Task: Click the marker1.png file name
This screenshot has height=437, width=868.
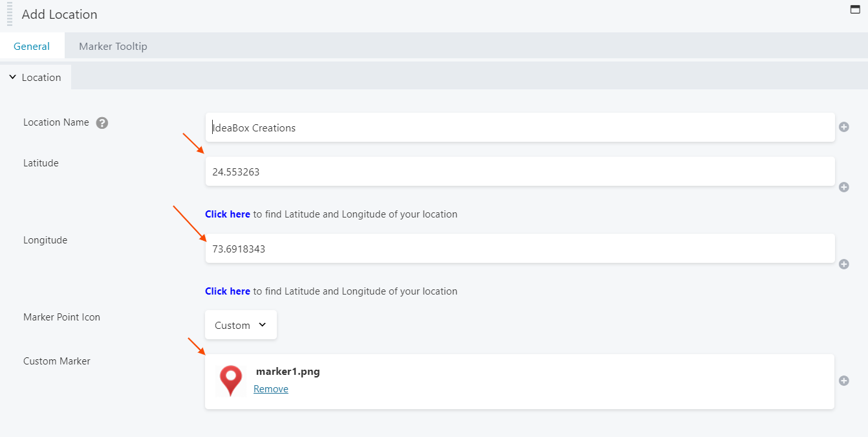Action: pyautogui.click(x=288, y=372)
